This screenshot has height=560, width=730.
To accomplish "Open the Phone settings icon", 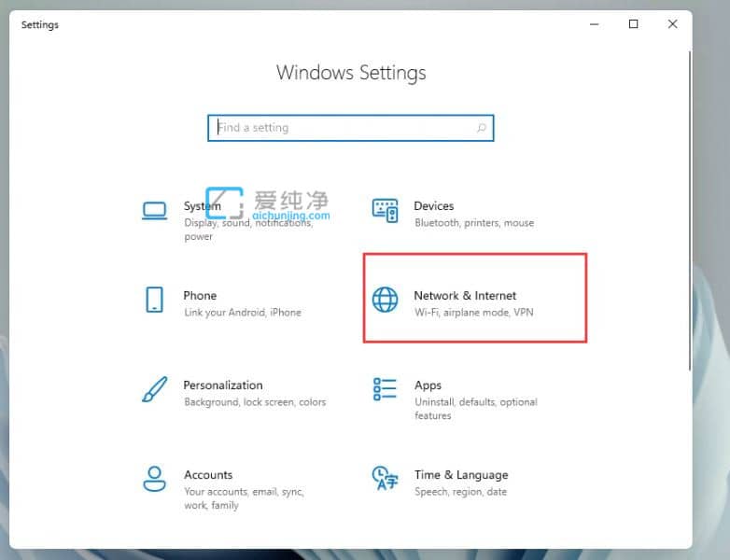I will (154, 300).
